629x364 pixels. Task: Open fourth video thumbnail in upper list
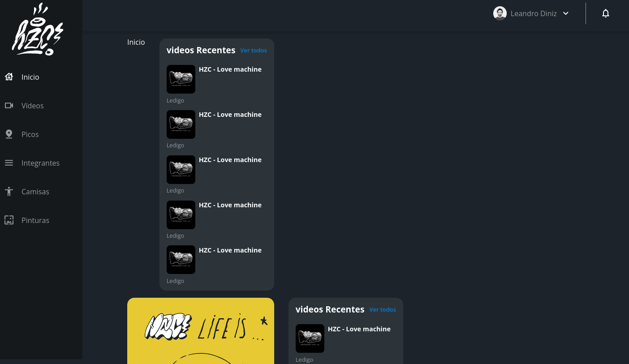(x=181, y=215)
